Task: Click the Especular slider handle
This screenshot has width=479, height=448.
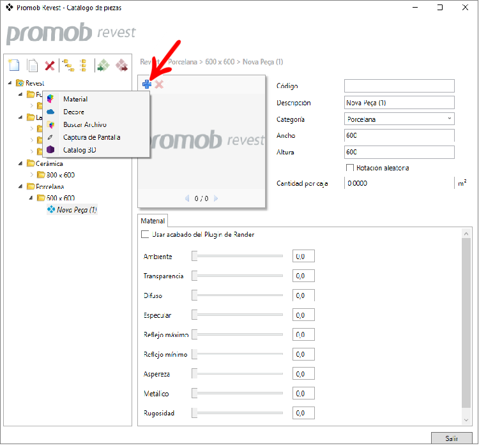Action: (x=195, y=315)
